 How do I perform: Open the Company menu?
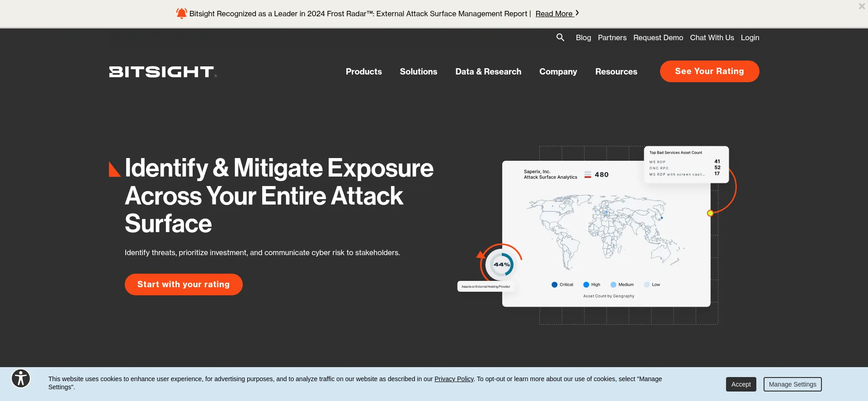pyautogui.click(x=558, y=71)
